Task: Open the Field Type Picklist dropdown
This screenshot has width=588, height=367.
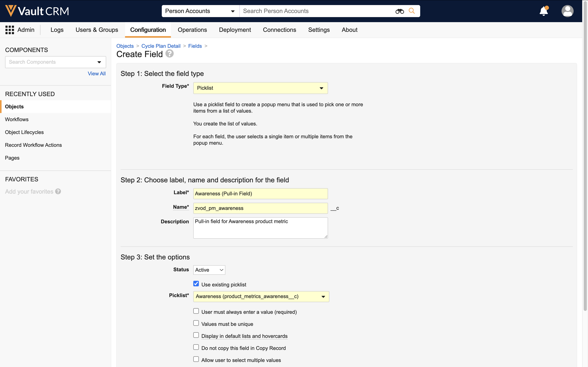Action: coord(261,88)
